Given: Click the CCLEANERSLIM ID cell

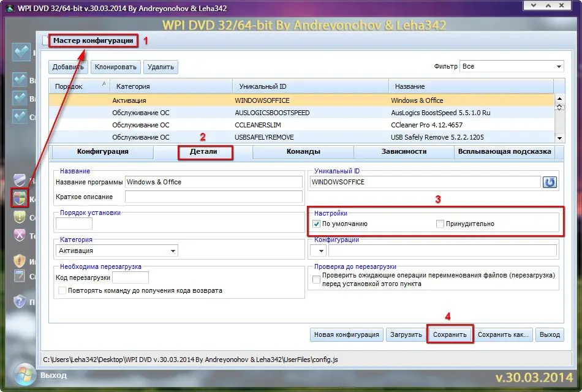Looking at the screenshot, I should tap(257, 125).
